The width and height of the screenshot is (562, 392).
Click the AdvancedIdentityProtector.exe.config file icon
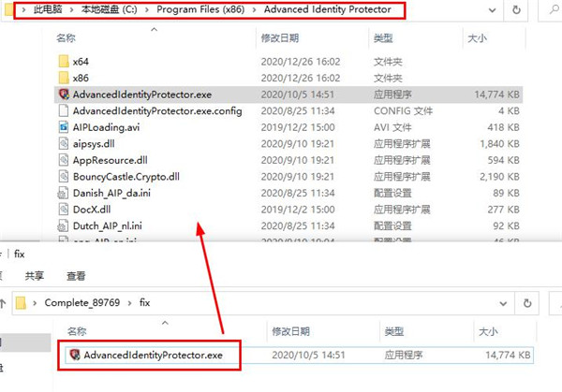pyautogui.click(x=64, y=110)
